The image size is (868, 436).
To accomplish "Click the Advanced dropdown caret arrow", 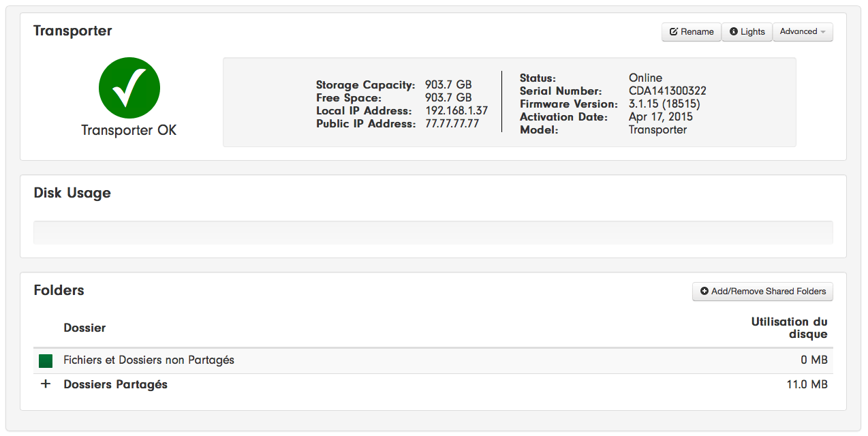I will tap(823, 33).
